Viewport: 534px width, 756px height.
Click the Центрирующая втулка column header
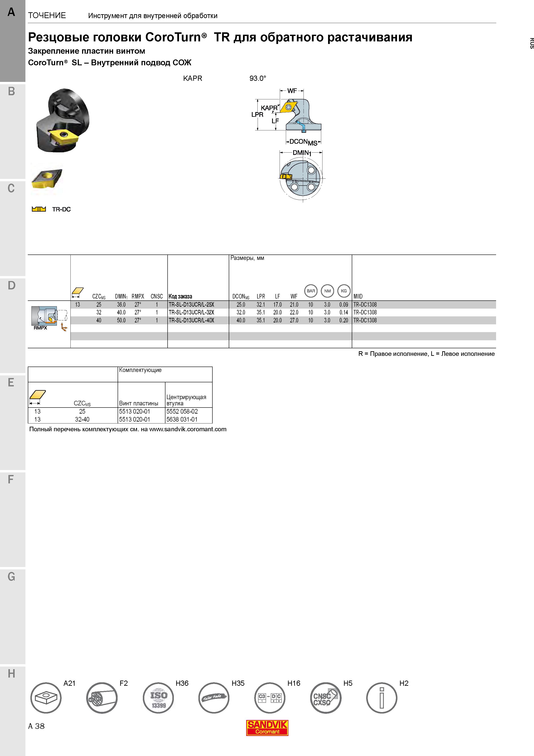pyautogui.click(x=186, y=400)
